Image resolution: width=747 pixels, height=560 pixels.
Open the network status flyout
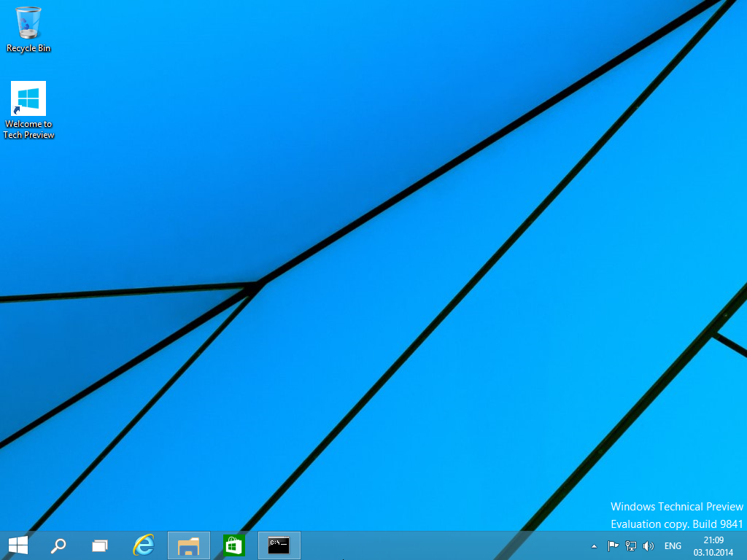[x=629, y=545]
